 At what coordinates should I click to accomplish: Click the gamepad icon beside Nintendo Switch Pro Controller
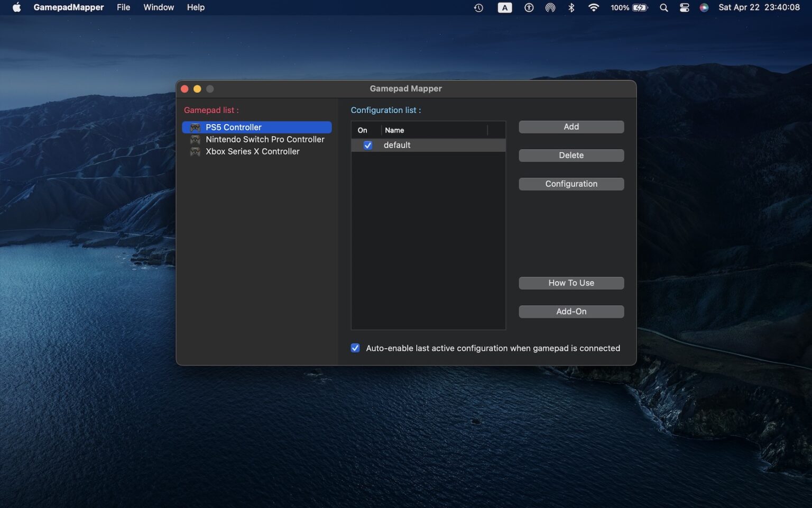tap(195, 139)
